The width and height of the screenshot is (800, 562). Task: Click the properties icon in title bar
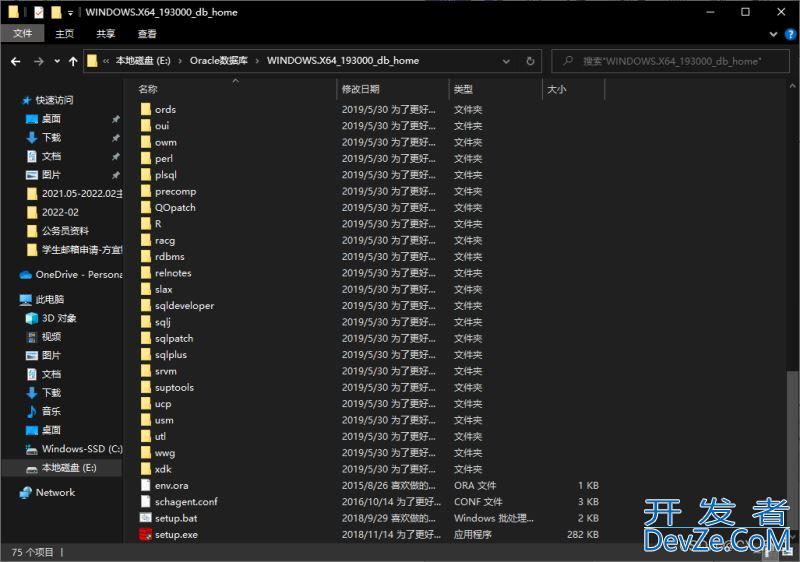(39, 12)
